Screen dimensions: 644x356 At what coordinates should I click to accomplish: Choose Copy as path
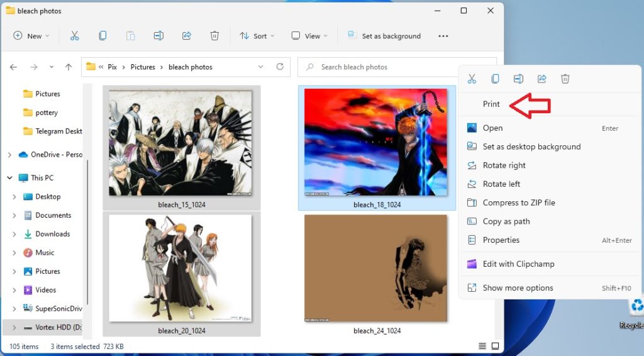click(550, 221)
